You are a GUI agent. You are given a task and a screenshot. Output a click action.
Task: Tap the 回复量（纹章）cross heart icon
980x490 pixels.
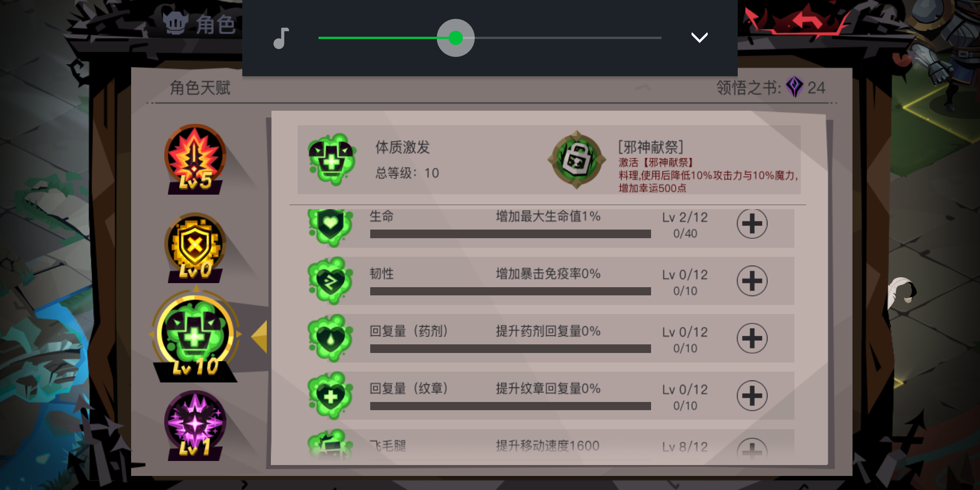(x=330, y=396)
